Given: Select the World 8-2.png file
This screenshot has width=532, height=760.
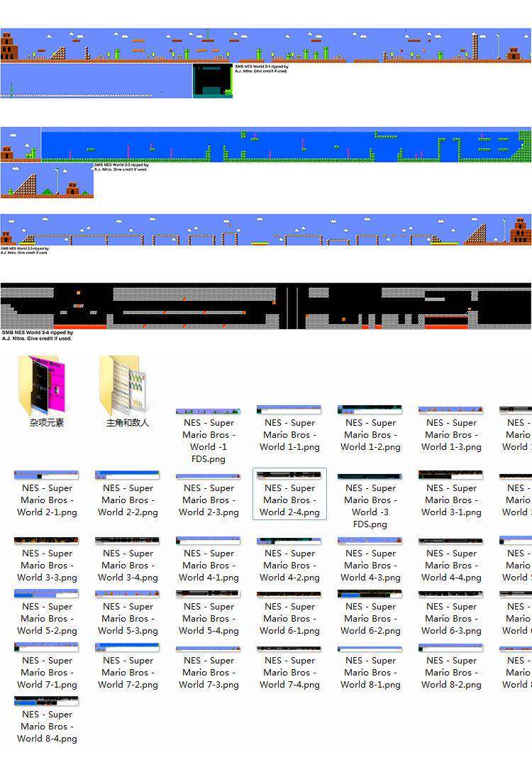Looking at the screenshot, I should click(x=451, y=666).
